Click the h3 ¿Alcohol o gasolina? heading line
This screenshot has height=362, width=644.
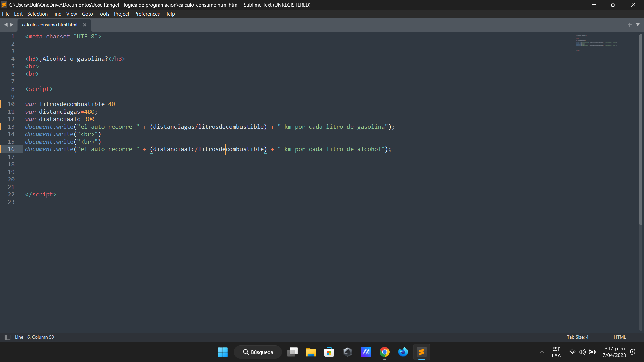point(75,59)
